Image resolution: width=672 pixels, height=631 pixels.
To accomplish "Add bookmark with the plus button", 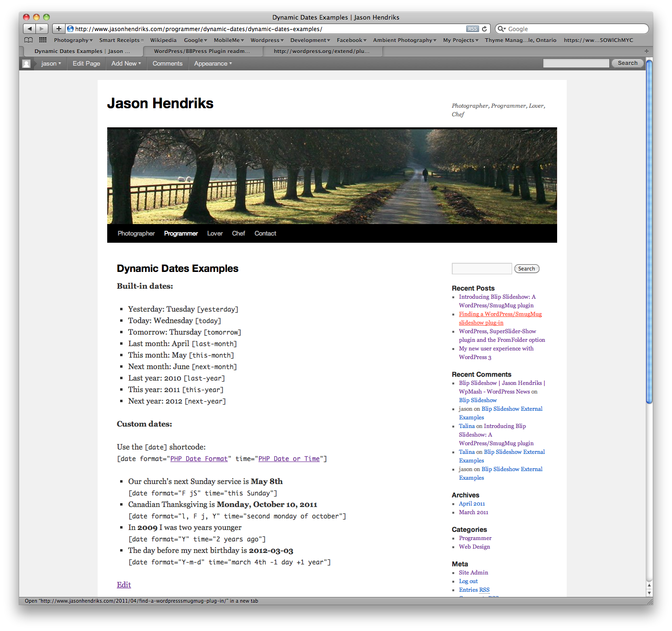I will point(58,29).
